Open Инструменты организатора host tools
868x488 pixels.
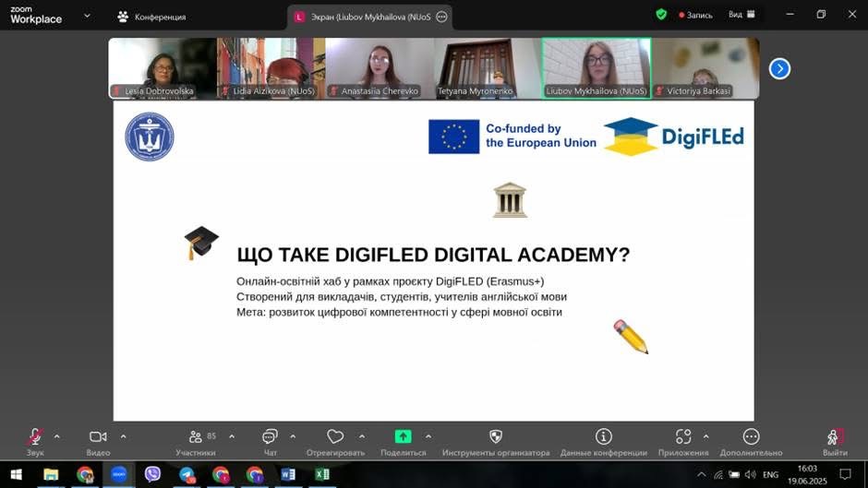(496, 442)
